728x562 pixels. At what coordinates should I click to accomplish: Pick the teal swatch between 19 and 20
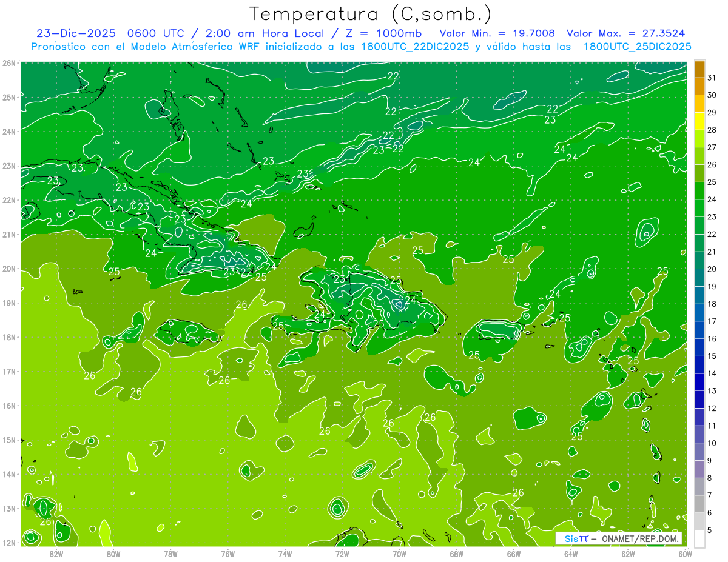tap(699, 278)
